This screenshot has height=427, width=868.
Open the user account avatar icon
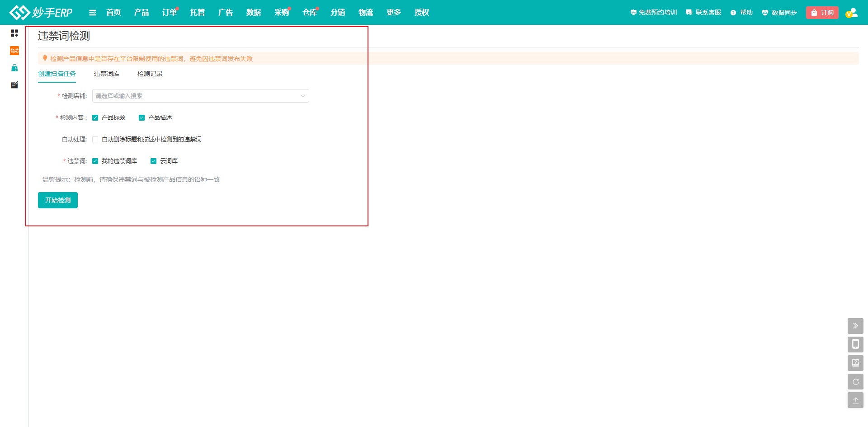[852, 13]
